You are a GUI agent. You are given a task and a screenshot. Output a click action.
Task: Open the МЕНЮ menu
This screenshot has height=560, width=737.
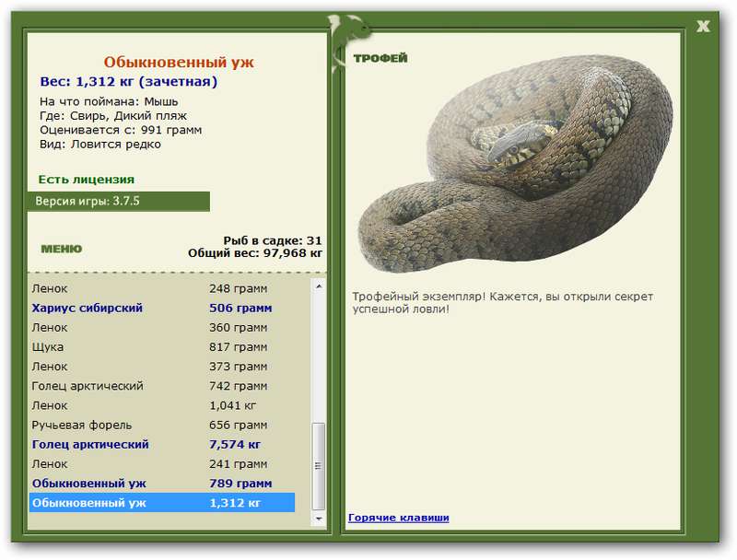pos(62,249)
